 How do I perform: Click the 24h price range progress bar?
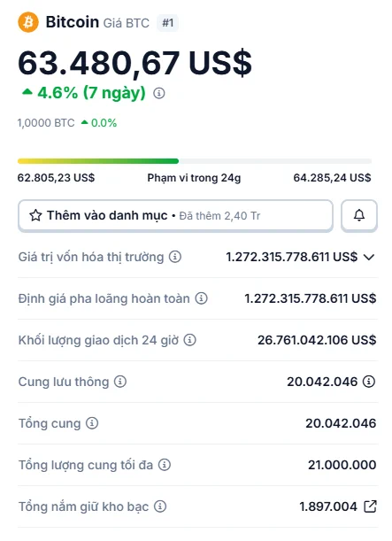click(195, 161)
